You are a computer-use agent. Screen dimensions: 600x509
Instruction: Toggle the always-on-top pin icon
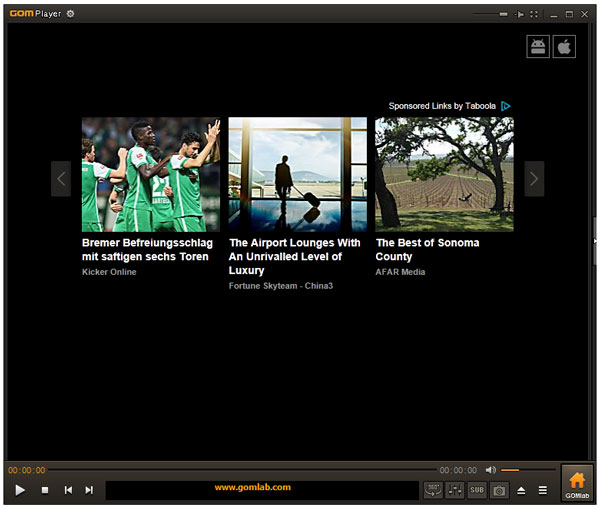[520, 14]
